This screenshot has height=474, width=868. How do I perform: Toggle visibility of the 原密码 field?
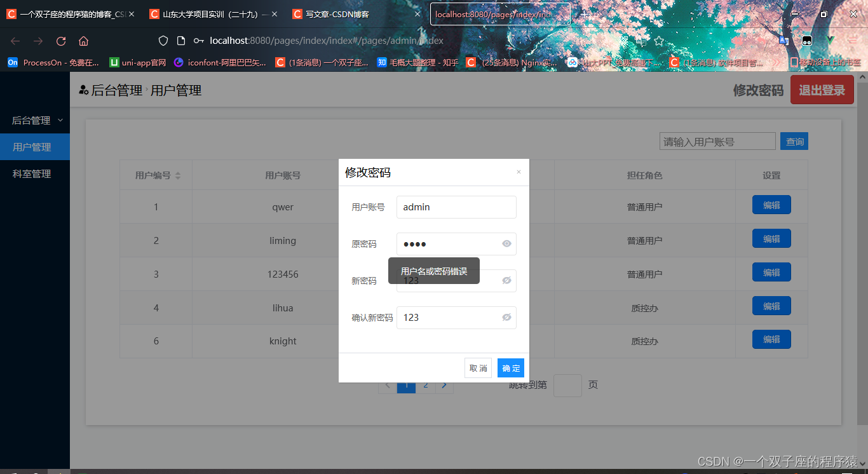(x=506, y=243)
